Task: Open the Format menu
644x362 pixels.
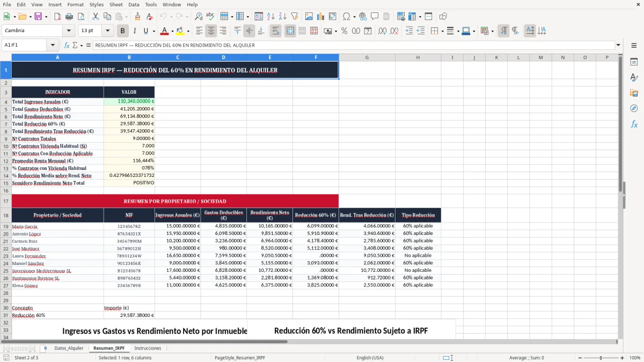Action: [x=76, y=4]
